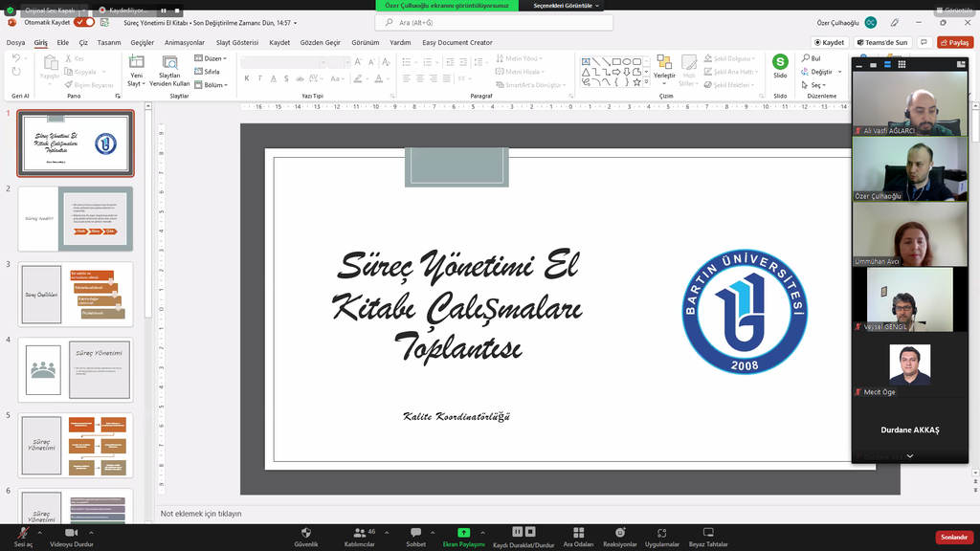Open PowerPoint comments pane icon
Screen dimensions: 980x551
pyautogui.click(x=924, y=42)
